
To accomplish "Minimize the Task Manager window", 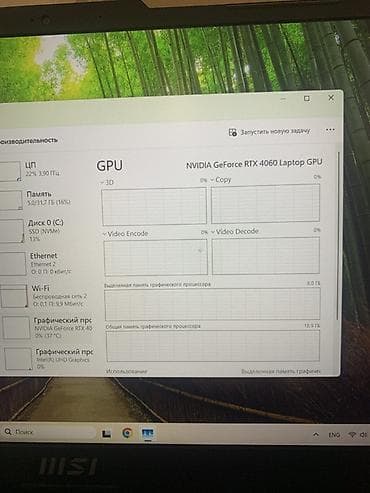I will [x=283, y=99].
